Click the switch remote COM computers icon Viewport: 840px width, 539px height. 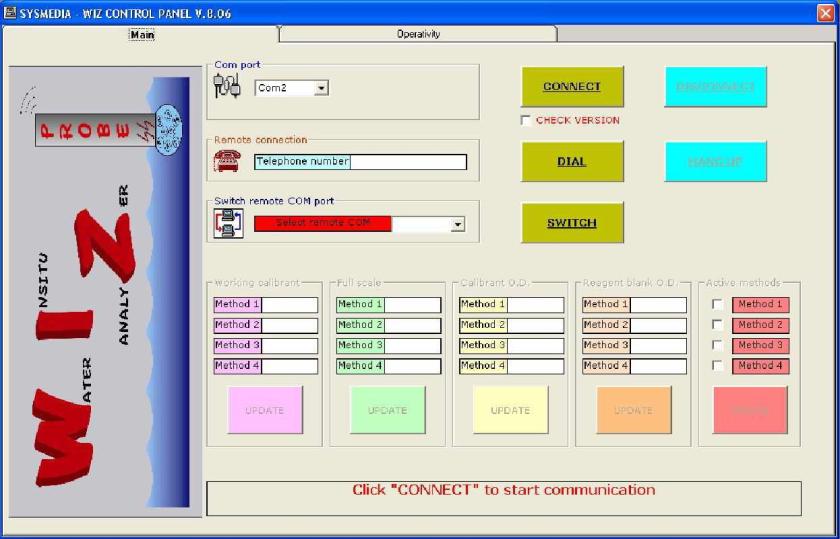227,223
